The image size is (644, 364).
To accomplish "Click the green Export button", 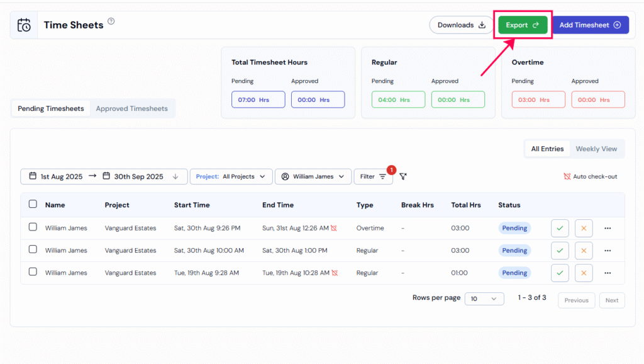I will coord(523,25).
